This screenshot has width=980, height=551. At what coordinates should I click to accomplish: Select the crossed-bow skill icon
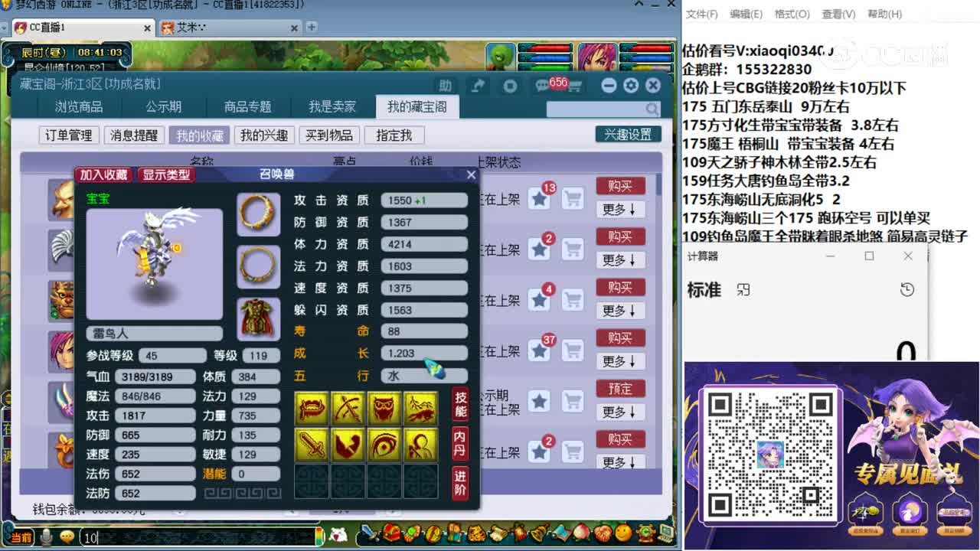coord(348,409)
